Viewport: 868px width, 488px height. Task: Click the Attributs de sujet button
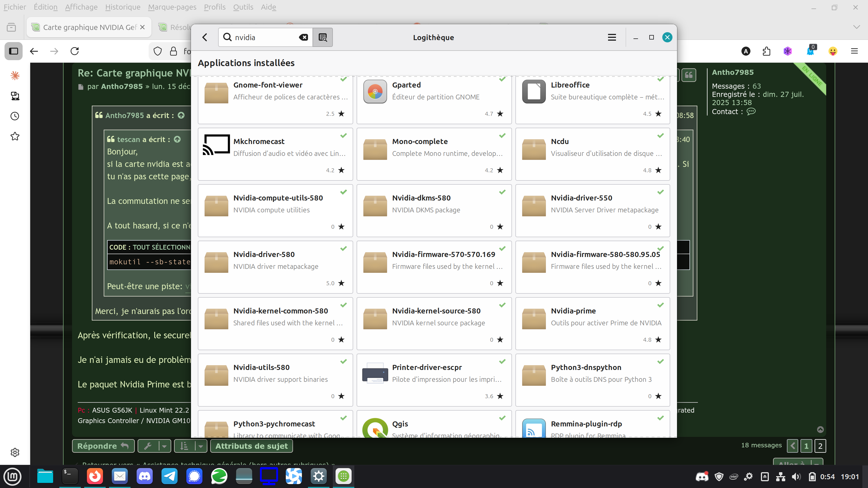point(251,446)
